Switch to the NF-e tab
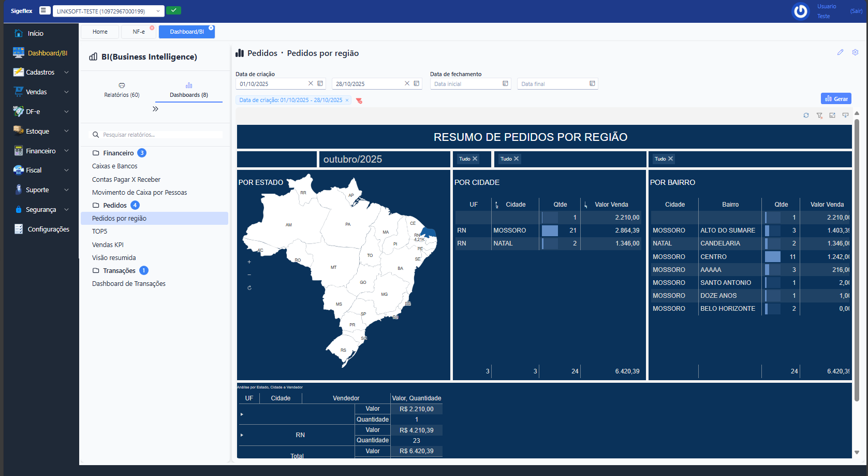This screenshot has height=476, width=868. click(139, 32)
